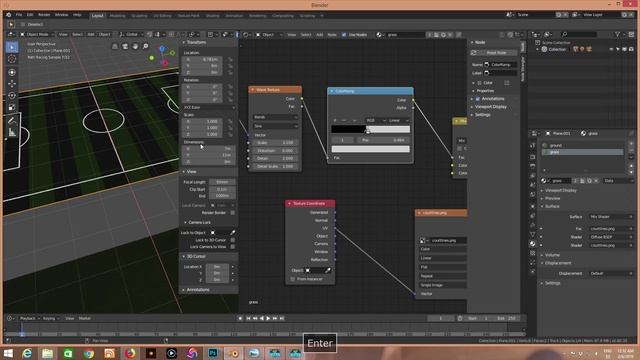
Task: Select the Rotate tool in viewport toolbar
Action: coord(12,96)
